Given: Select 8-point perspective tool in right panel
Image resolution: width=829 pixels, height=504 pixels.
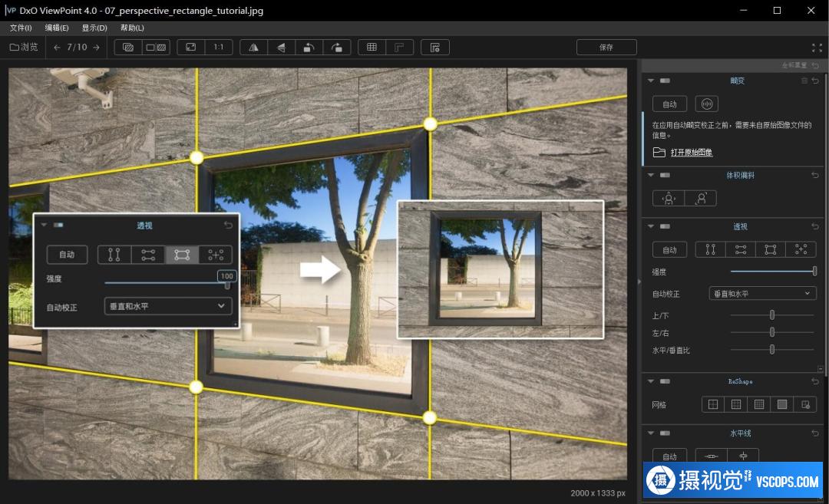Looking at the screenshot, I should pos(801,249).
